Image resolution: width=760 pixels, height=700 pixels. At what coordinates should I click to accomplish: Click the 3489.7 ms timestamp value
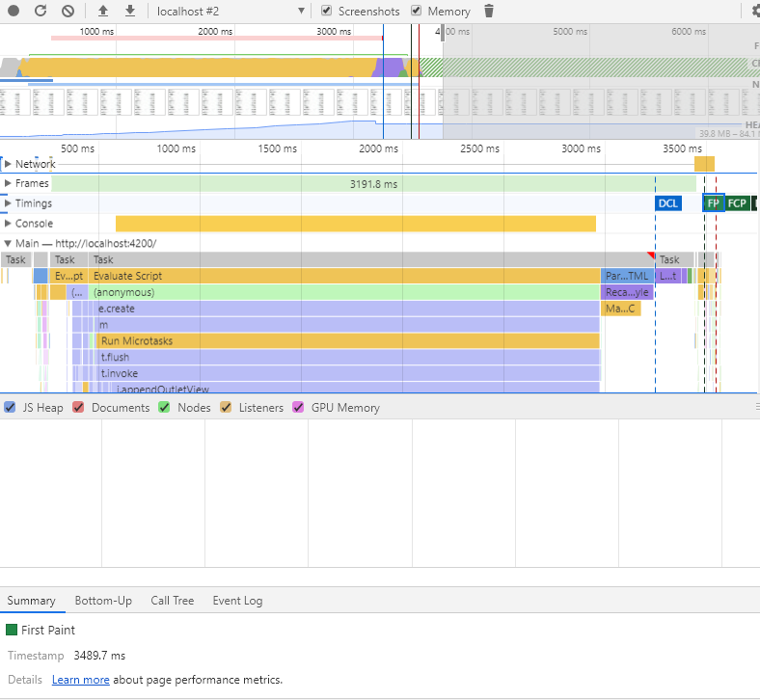(99, 656)
